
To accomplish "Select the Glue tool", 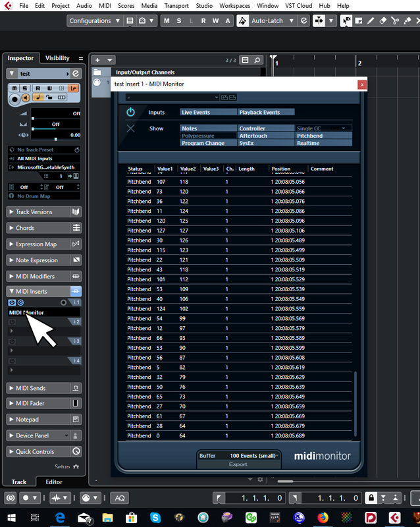I will click(x=407, y=21).
